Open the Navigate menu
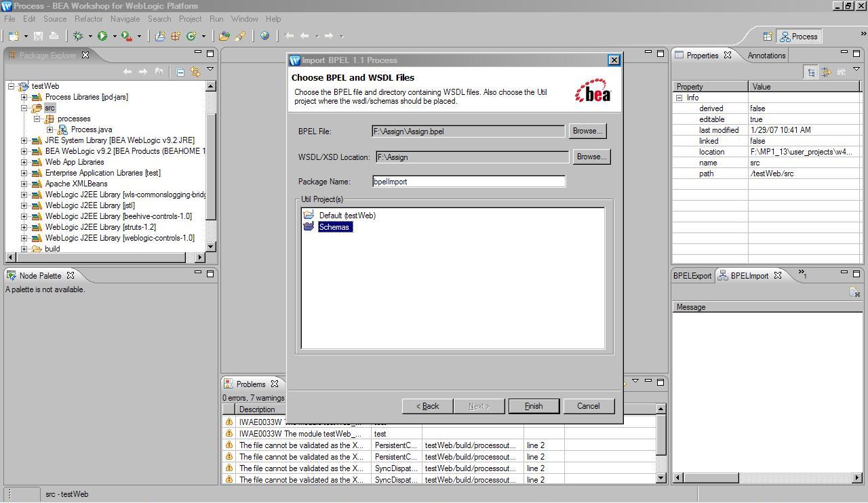Viewport: 868px width, 503px height. [125, 19]
